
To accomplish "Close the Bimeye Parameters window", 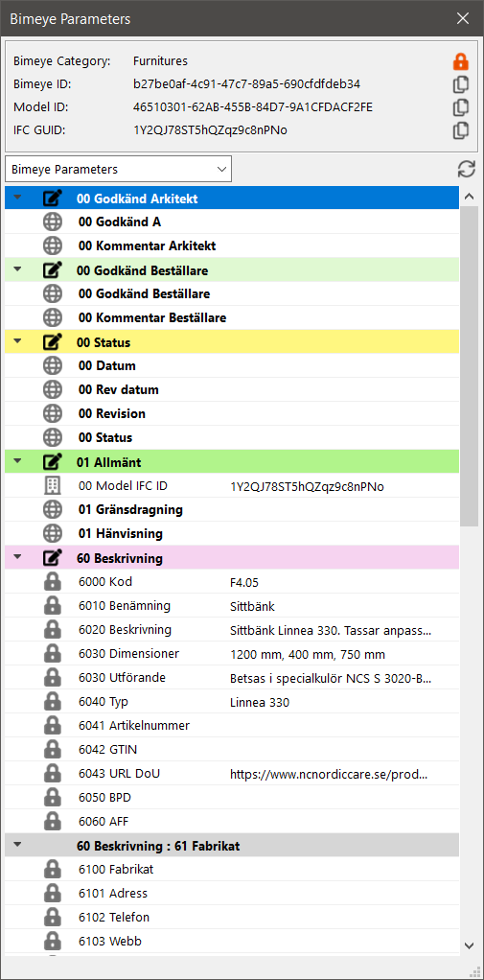I will pyautogui.click(x=463, y=18).
